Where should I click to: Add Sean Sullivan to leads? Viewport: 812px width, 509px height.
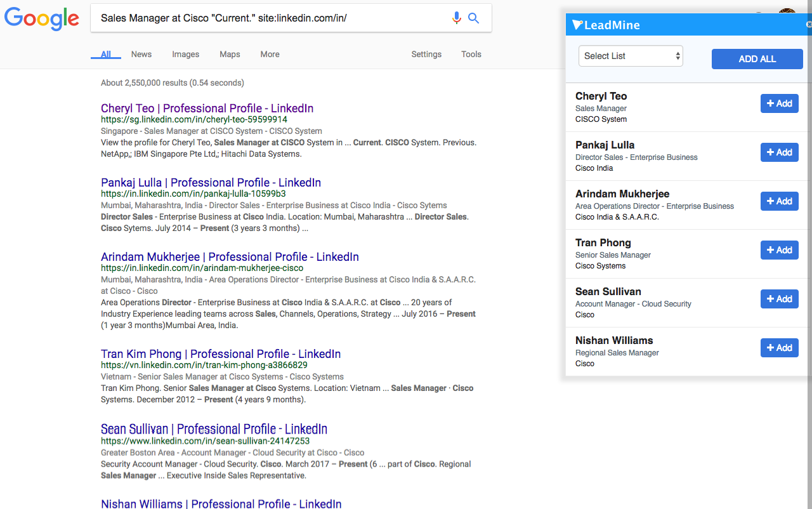click(779, 299)
